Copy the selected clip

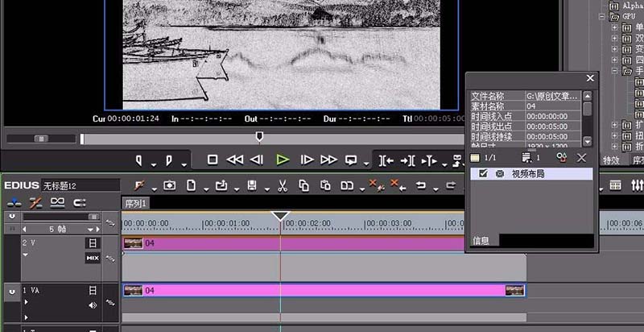click(304, 185)
